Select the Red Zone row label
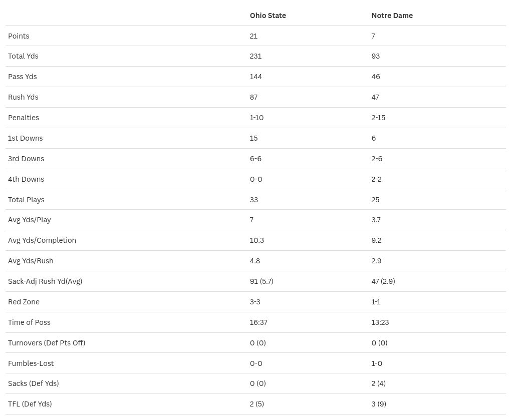 24,302
